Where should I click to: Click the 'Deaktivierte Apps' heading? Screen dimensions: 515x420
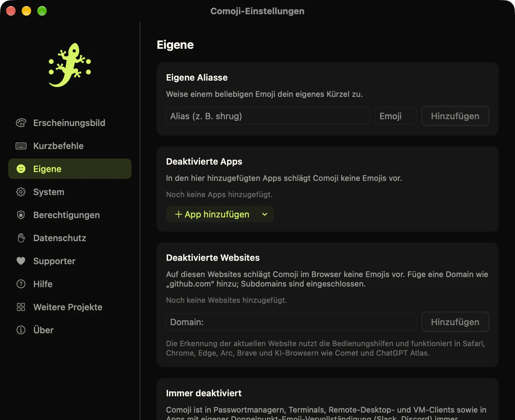[204, 162]
